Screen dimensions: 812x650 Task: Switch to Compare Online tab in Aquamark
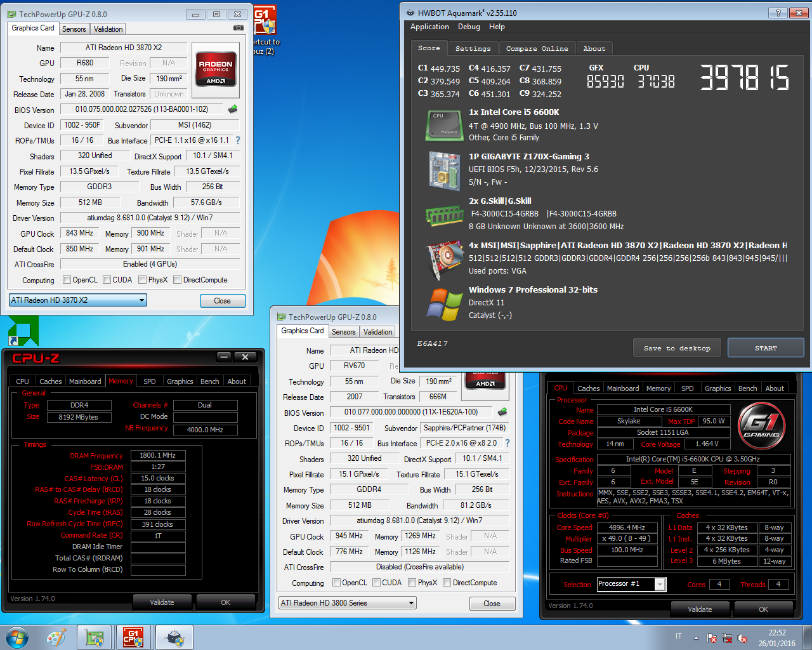pos(537,48)
